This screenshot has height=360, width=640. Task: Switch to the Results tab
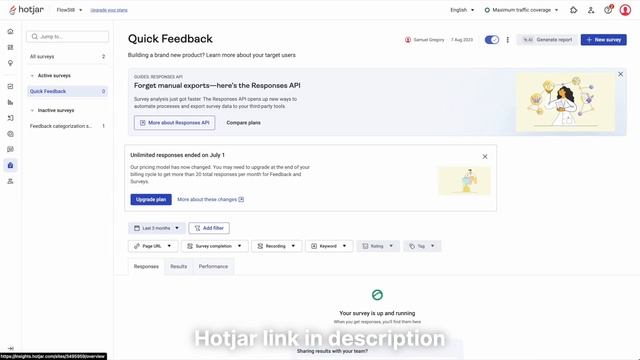tap(178, 267)
